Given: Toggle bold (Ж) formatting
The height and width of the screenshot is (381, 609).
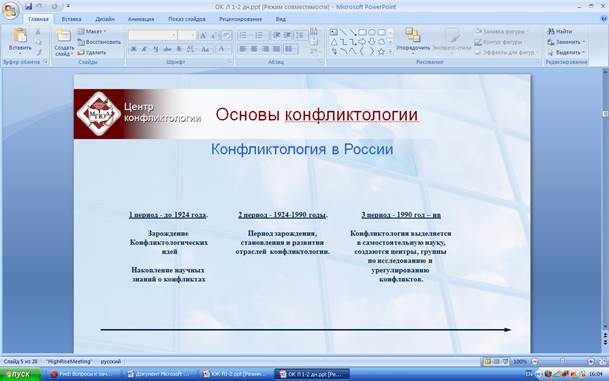Looking at the screenshot, I should click(x=133, y=49).
